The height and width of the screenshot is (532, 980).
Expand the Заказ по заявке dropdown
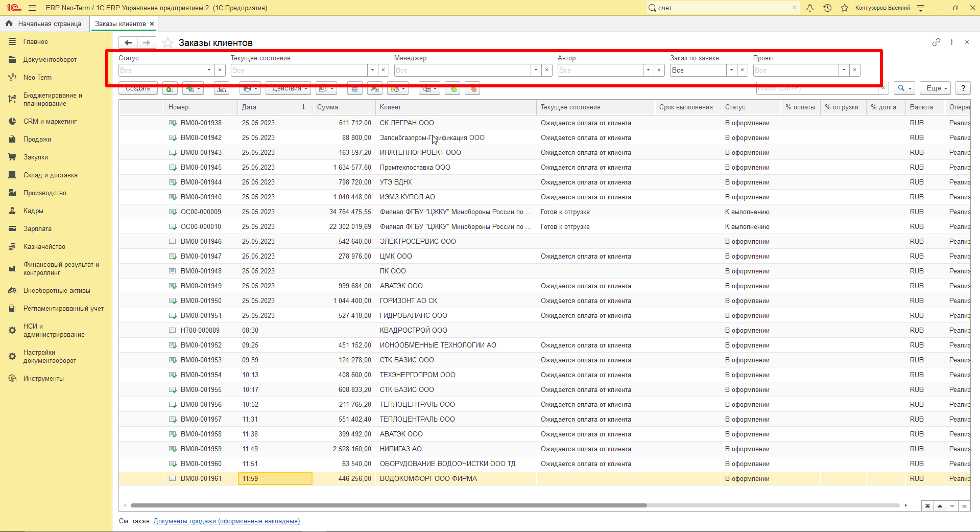(x=732, y=70)
